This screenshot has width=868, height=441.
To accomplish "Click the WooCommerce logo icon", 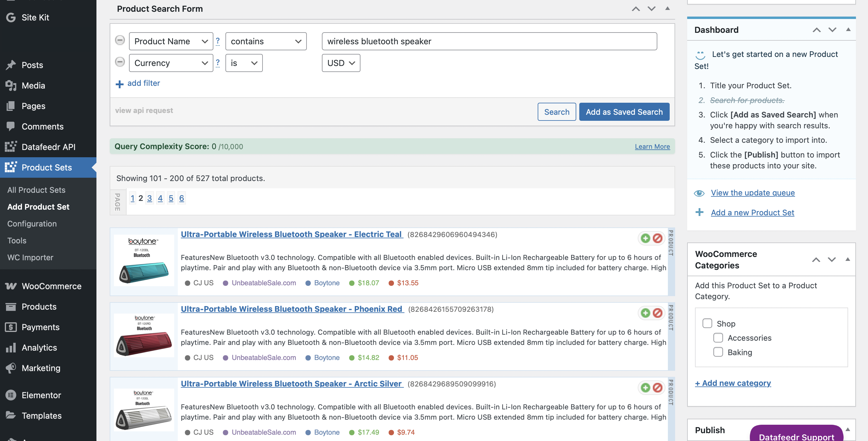I will click(11, 286).
